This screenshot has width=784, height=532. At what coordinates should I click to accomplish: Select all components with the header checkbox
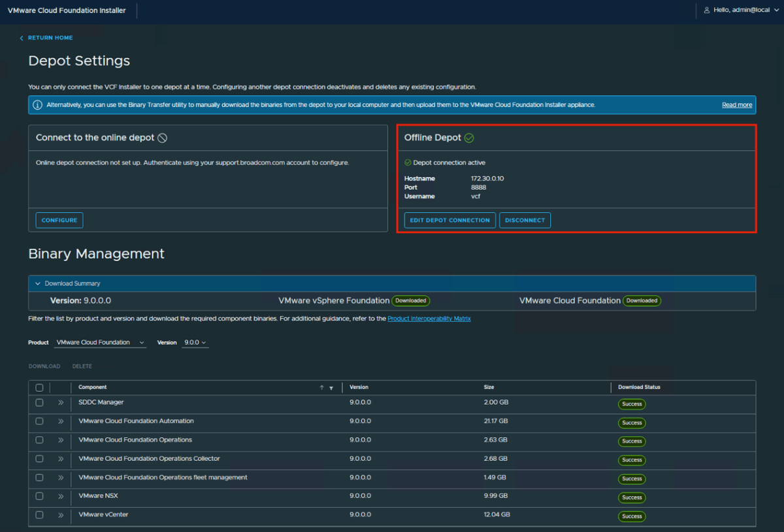[39, 388]
